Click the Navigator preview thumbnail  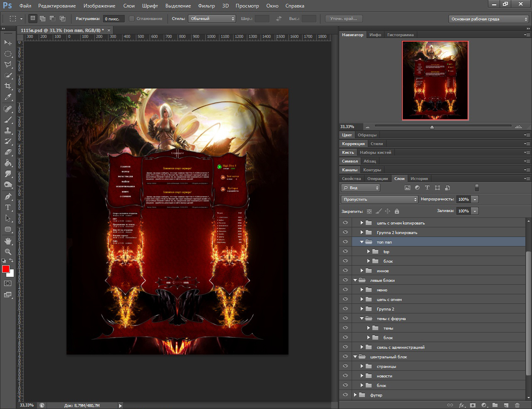pos(435,80)
